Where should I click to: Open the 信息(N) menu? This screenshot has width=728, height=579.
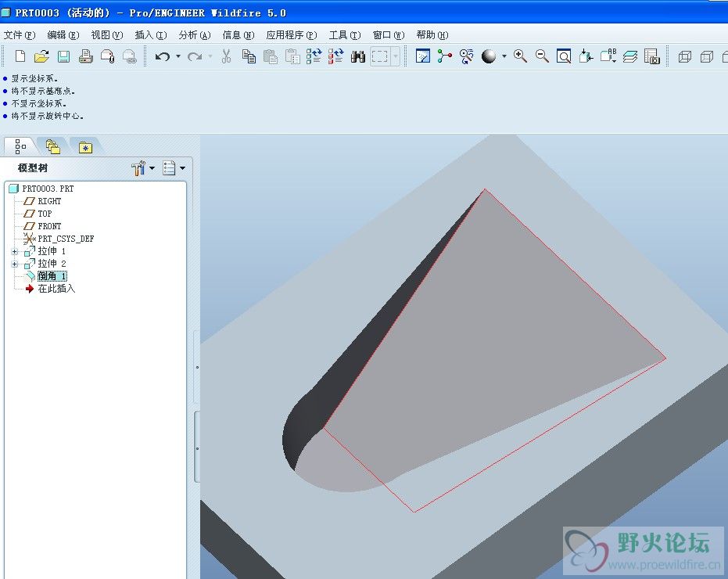pos(238,35)
